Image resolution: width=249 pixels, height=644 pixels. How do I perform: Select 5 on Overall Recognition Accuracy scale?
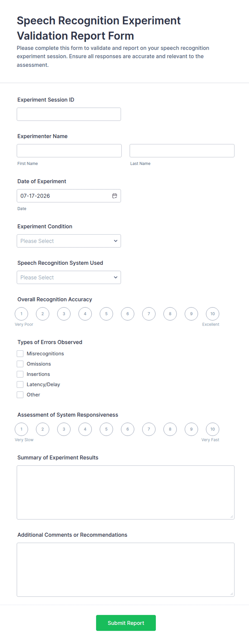point(106,314)
